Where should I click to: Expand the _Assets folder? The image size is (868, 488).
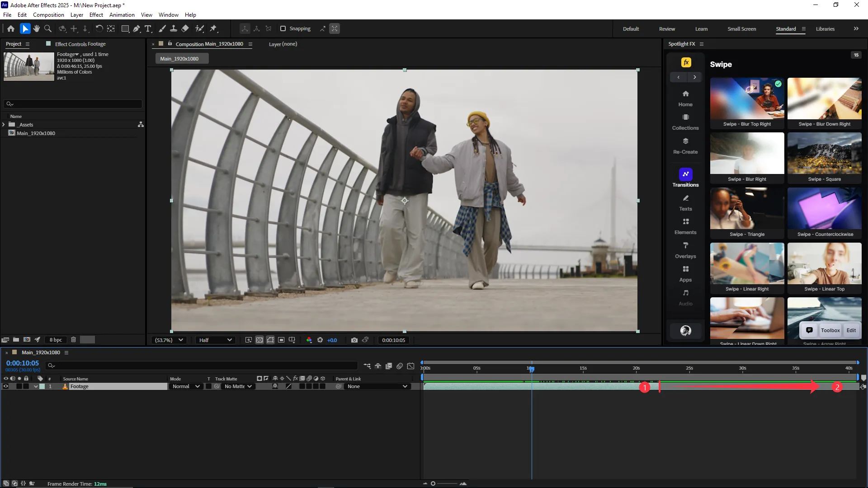[x=4, y=125]
